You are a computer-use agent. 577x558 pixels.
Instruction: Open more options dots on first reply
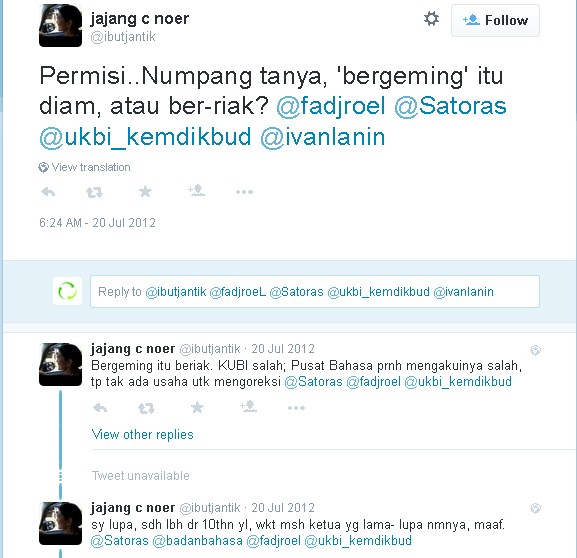click(296, 408)
